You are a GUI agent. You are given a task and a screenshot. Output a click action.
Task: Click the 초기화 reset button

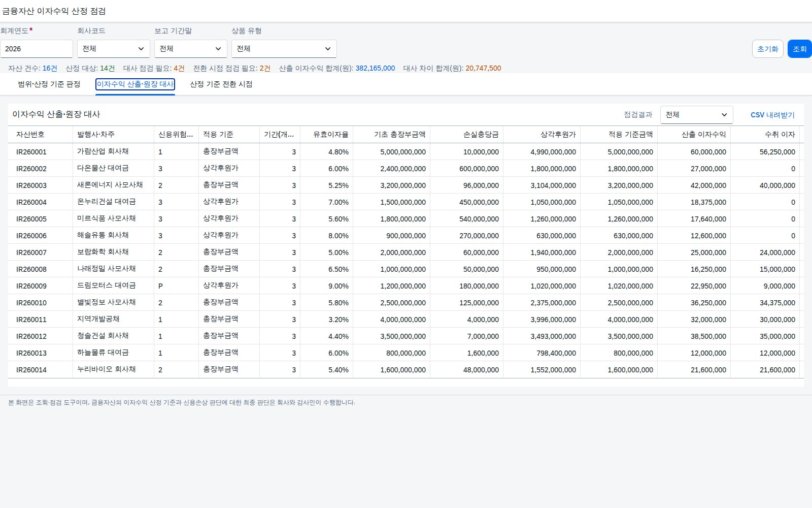coord(768,49)
